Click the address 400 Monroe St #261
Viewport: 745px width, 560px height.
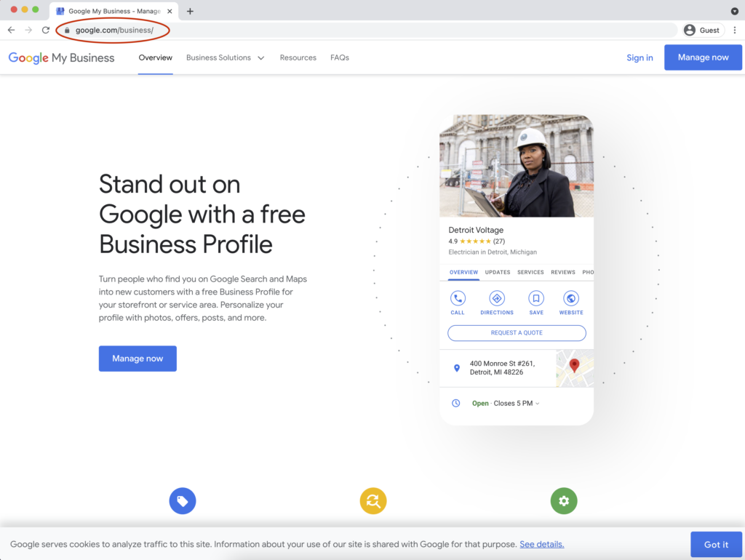pos(502,367)
